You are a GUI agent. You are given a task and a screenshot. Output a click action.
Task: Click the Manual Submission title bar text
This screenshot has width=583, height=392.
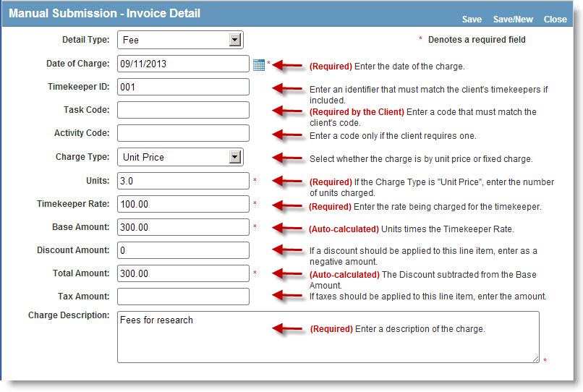tap(105, 14)
